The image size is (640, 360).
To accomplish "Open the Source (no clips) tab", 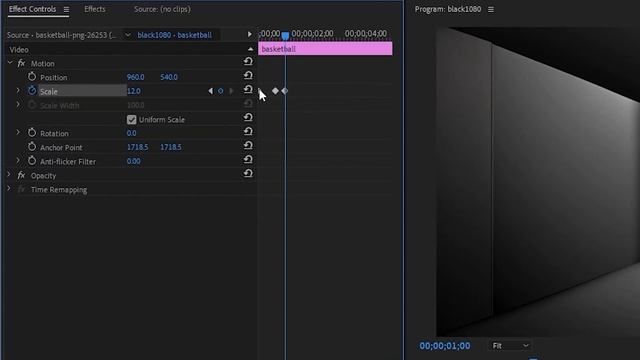I will pos(162,9).
